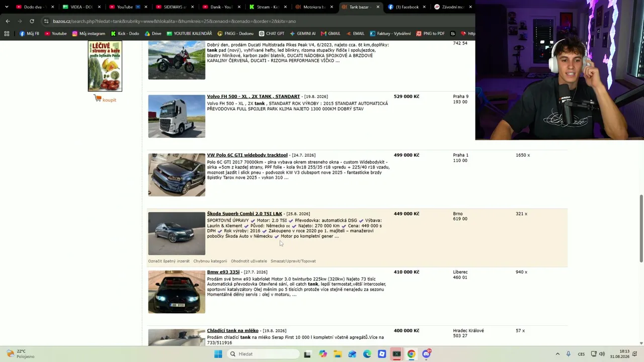The width and height of the screenshot is (644, 362).
Task: Click Smazat/Upravit/Topovat under Škoda listing
Action: coord(293,261)
